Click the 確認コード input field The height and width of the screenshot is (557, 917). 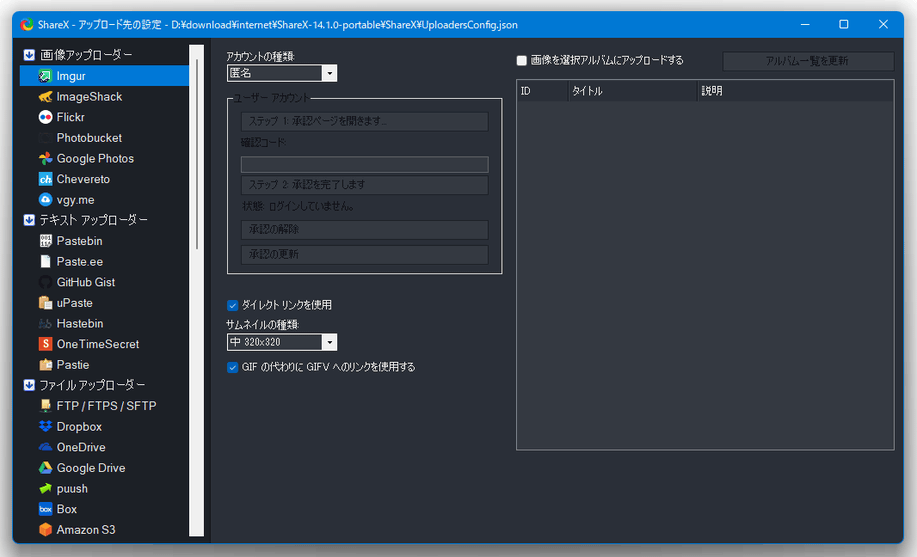(364, 164)
